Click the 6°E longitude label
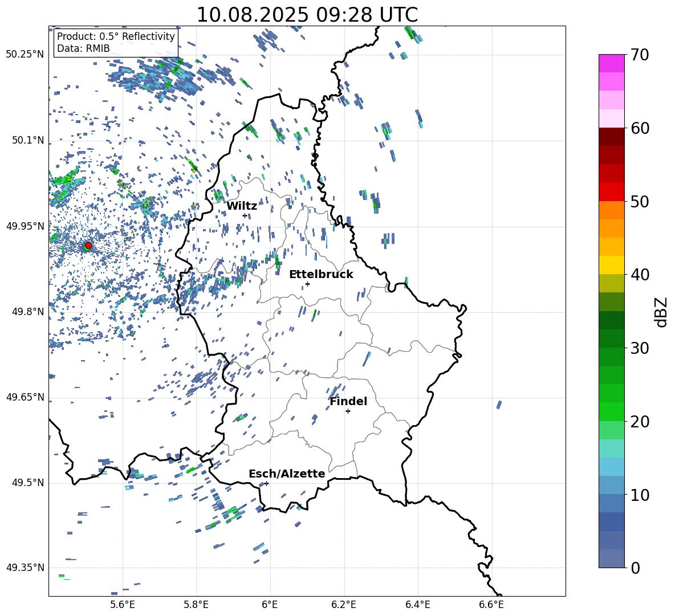Screen dimensions: 675x616 [270, 605]
